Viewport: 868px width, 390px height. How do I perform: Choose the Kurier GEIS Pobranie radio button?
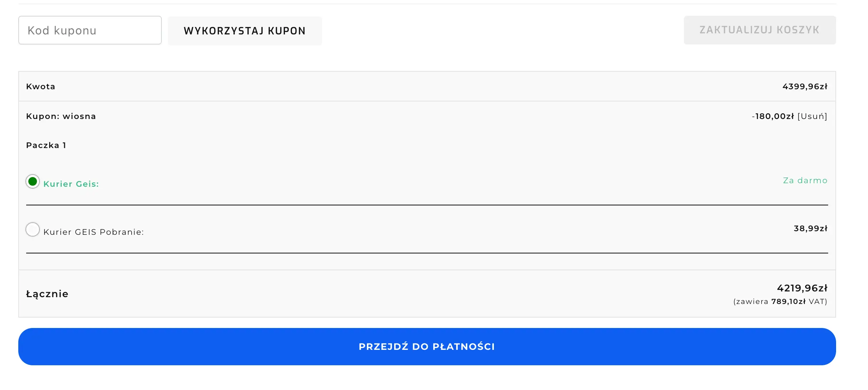[x=33, y=229]
